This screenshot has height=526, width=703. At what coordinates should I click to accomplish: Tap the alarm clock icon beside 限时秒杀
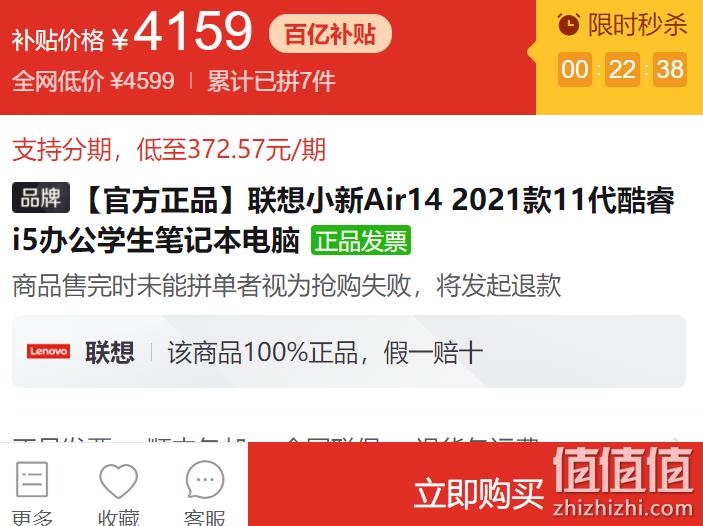point(568,24)
